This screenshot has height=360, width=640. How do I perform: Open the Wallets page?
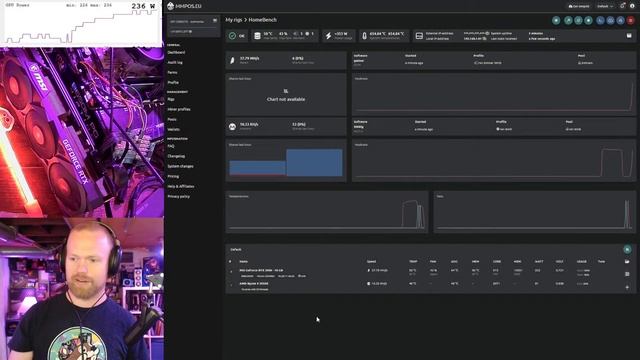[x=173, y=129]
